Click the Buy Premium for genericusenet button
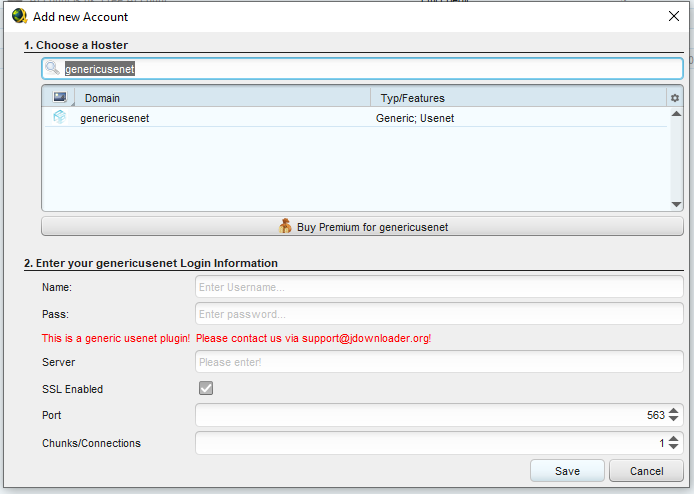694x494 pixels. pos(362,227)
